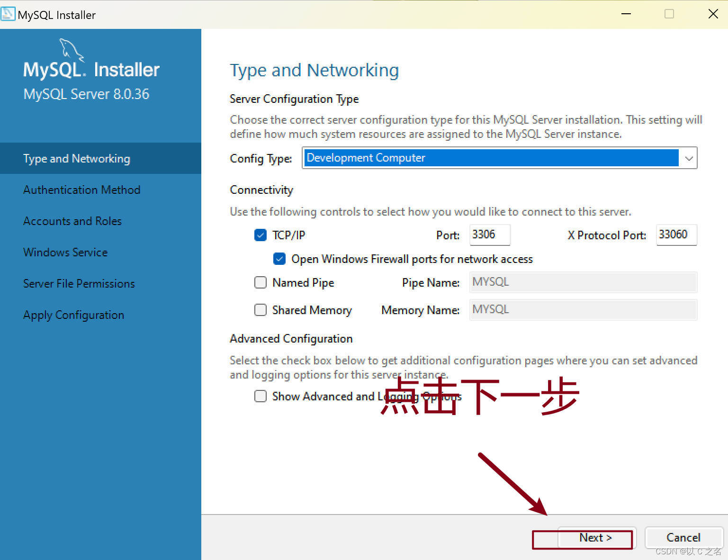Click the Pipe Name field
The height and width of the screenshot is (560, 728).
[x=583, y=282]
